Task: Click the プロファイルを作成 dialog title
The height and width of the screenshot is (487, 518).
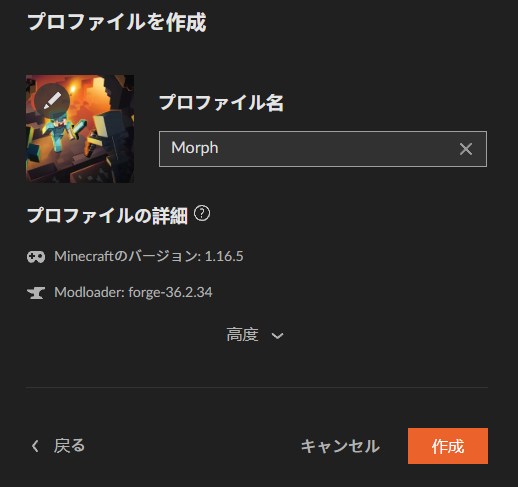Action: point(117,23)
